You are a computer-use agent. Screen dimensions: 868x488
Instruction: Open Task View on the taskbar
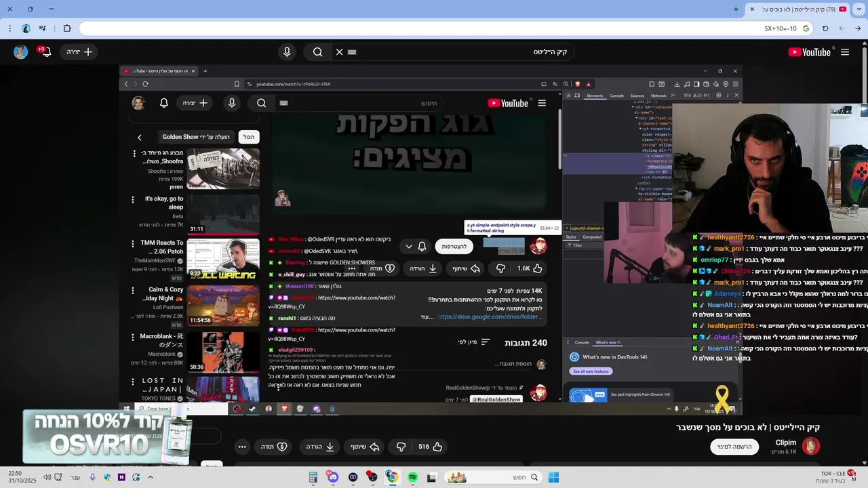tap(431, 477)
